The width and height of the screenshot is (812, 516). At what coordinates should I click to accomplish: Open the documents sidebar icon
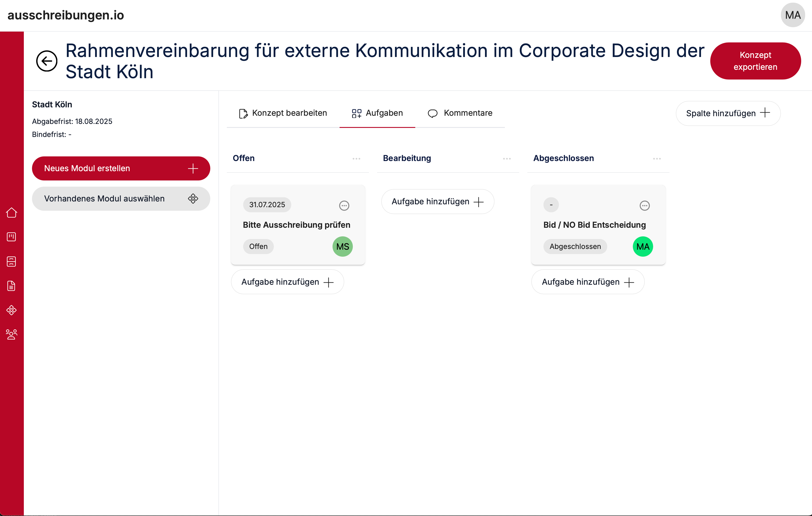click(x=11, y=286)
